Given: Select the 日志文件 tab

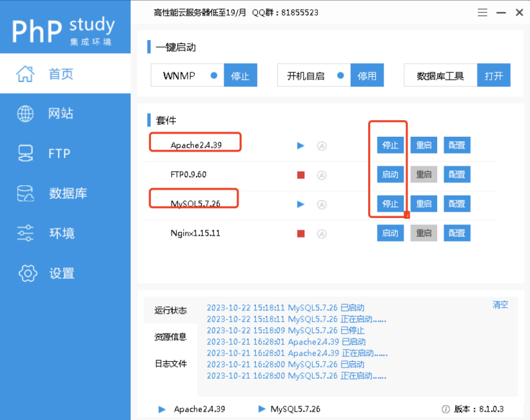Looking at the screenshot, I should [171, 363].
